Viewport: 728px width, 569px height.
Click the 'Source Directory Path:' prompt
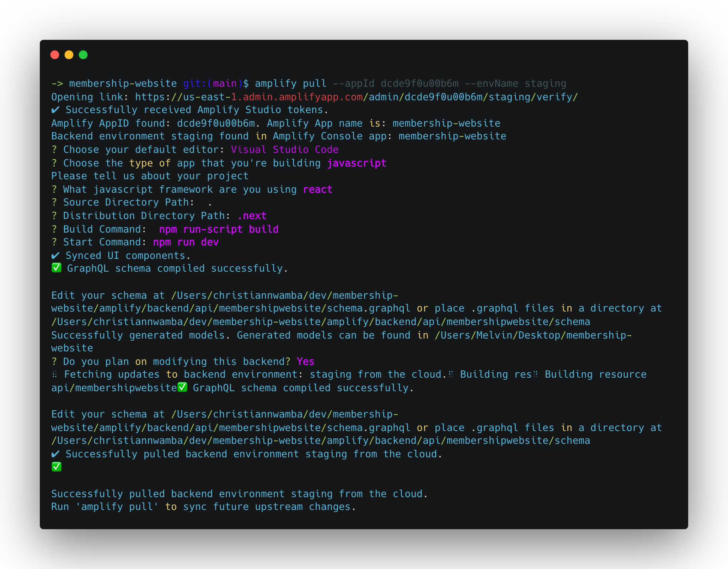click(x=129, y=202)
